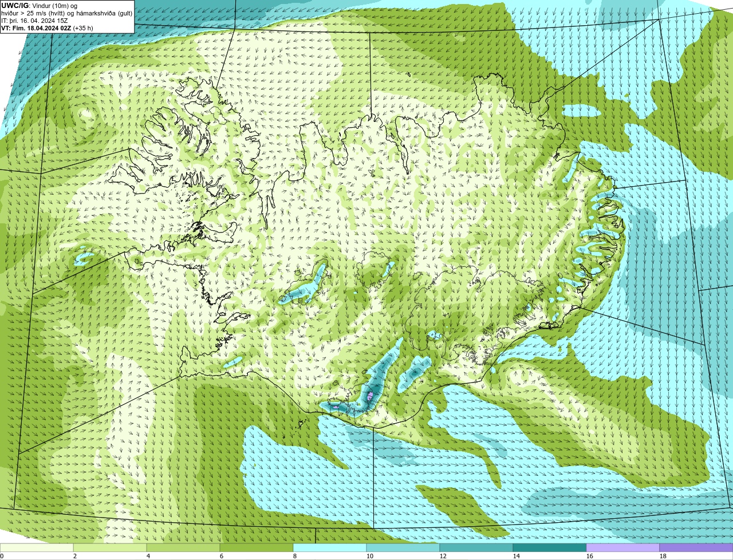Click the '4' label on the legend scale
Screen dimensions: 733x560
[148, 556]
